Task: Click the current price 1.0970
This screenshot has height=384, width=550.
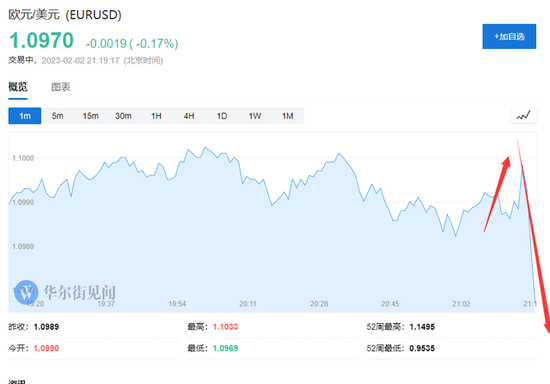Action: point(41,40)
